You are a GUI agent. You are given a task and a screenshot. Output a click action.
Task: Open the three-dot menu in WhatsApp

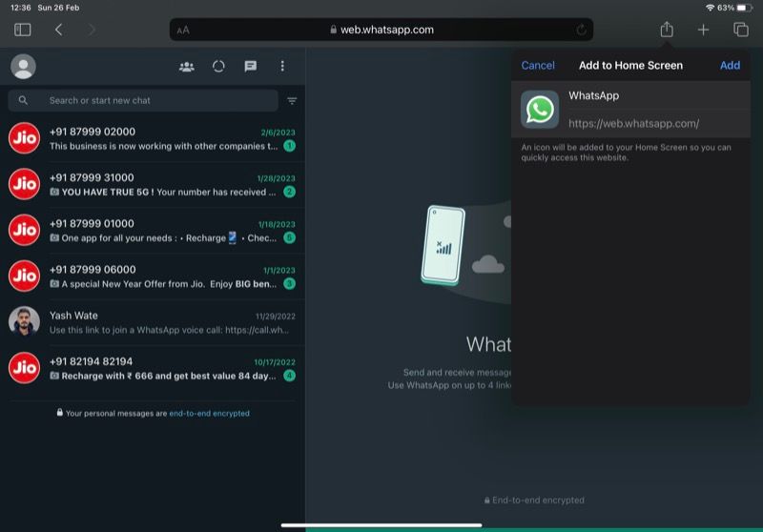(x=282, y=66)
